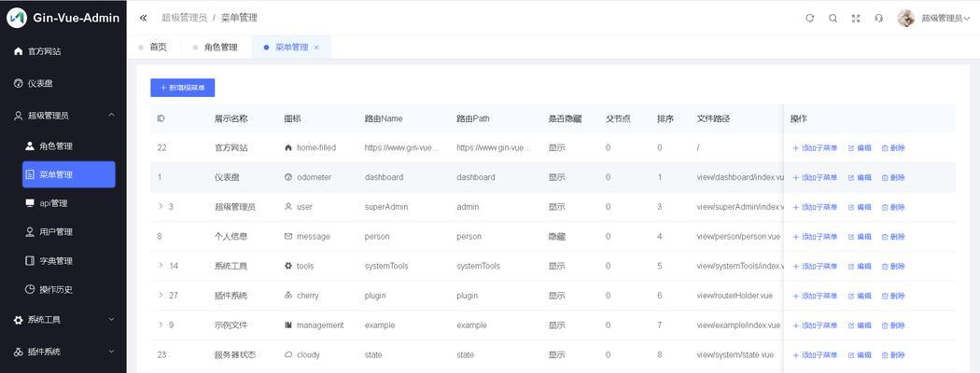Open 操作历史 sidebar item
Image resolution: width=980 pixels, height=373 pixels.
pos(69,289)
